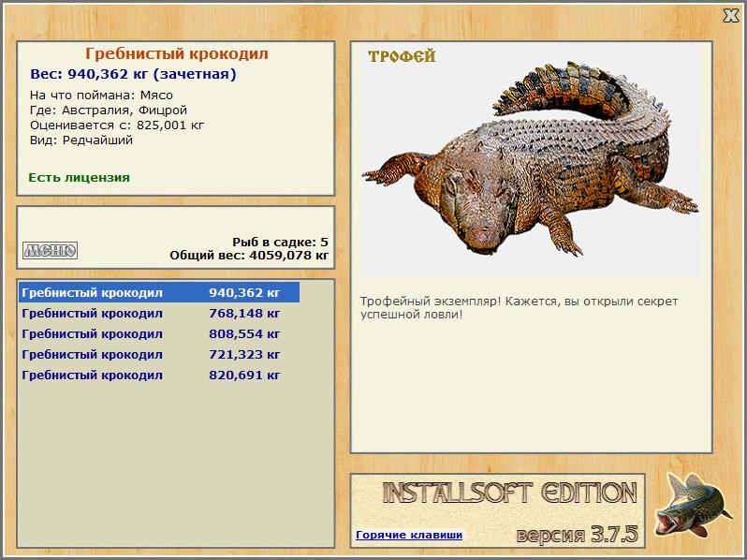Pick the 721,323 кг crocodile entry
The height and width of the screenshot is (560, 747).
point(159,354)
